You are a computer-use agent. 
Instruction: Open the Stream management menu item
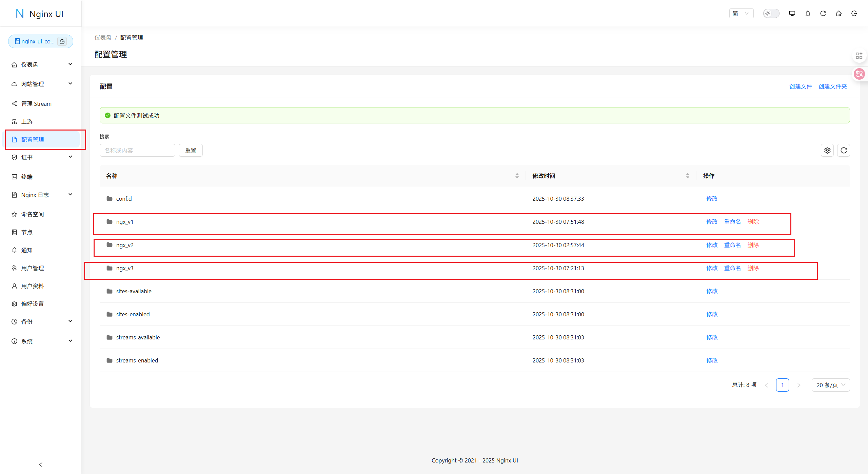coord(36,104)
